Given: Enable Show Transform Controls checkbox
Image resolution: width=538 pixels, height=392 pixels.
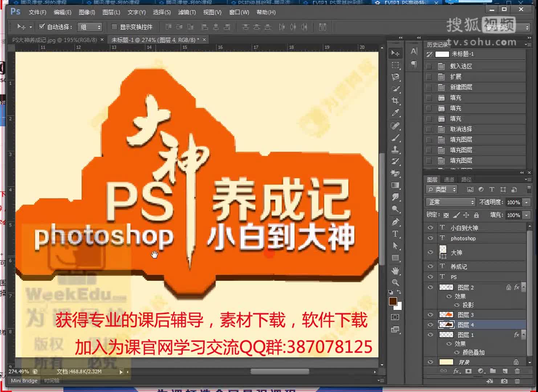Looking at the screenshot, I should coord(114,27).
